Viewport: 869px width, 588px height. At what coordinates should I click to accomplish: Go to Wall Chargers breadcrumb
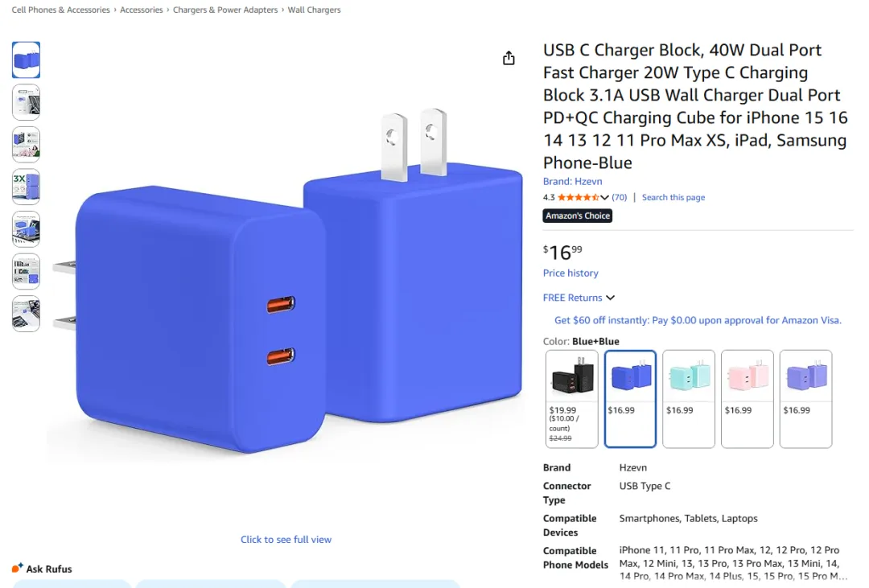(x=315, y=10)
